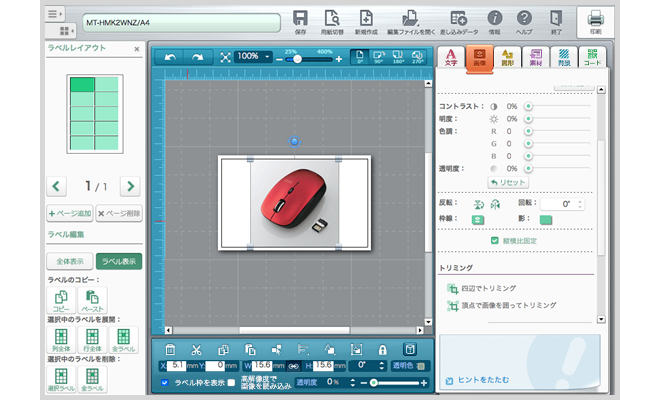660x400 pixels.
Task: Open コード barcode tab
Action: pyautogui.click(x=592, y=58)
